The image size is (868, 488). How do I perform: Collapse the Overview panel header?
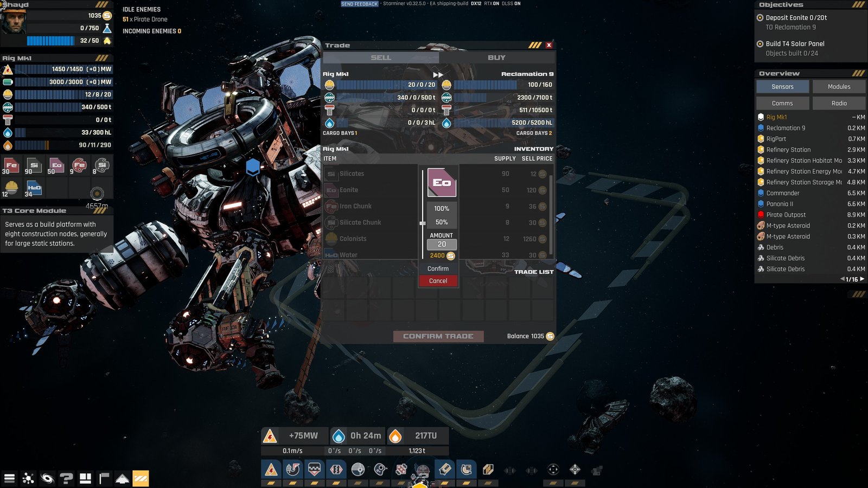click(810, 73)
